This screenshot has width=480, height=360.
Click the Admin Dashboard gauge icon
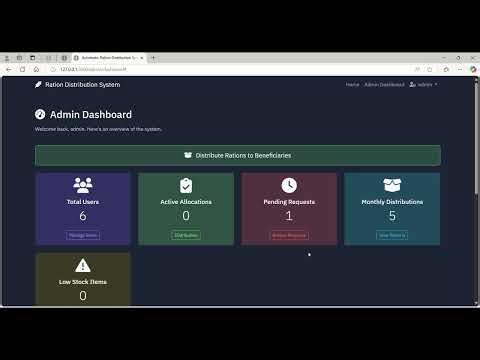(x=40, y=114)
